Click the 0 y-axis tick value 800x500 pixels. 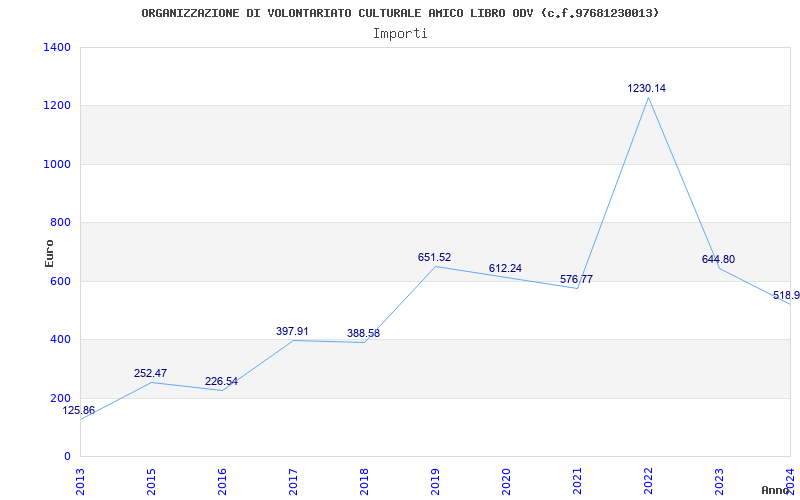[x=67, y=456]
